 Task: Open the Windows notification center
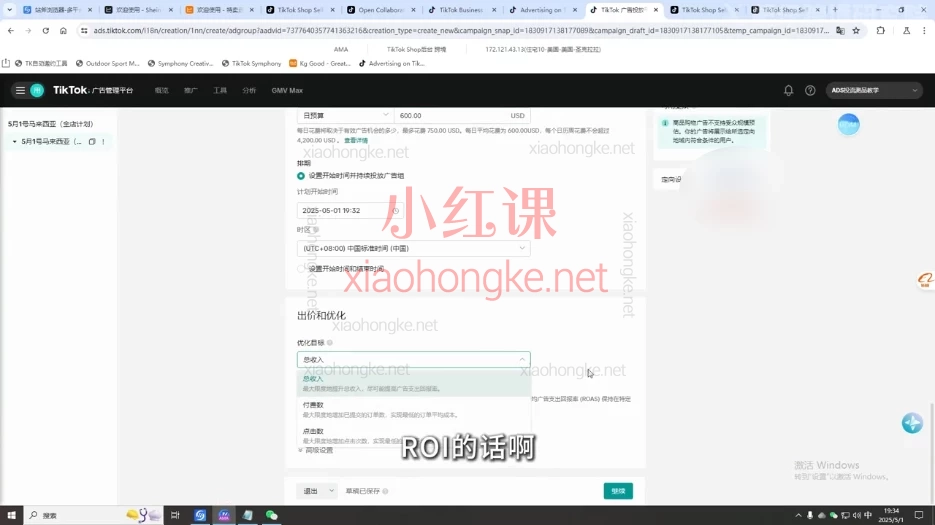(919, 515)
